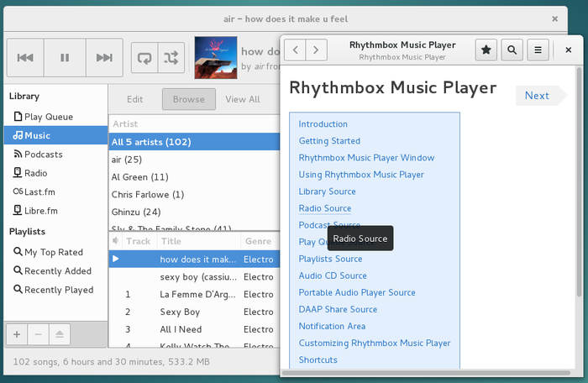Open DAAP Share Source link
This screenshot has height=383, width=588.
(338, 309)
